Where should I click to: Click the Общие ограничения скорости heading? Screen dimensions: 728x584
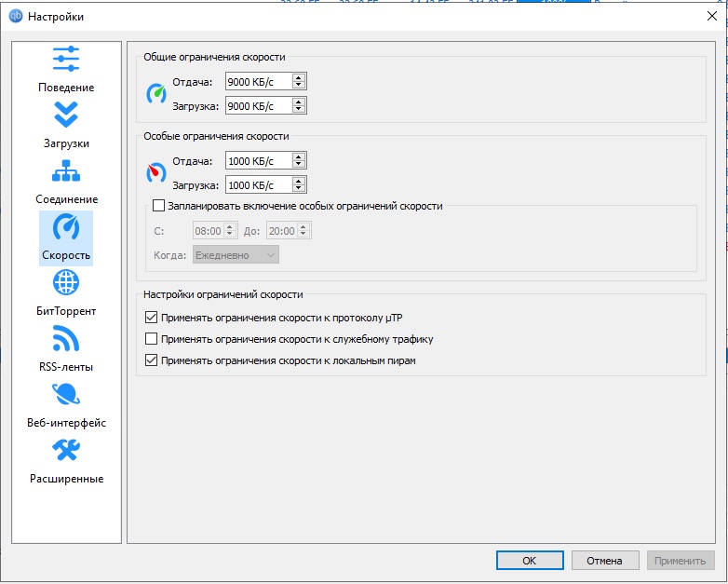[214, 57]
